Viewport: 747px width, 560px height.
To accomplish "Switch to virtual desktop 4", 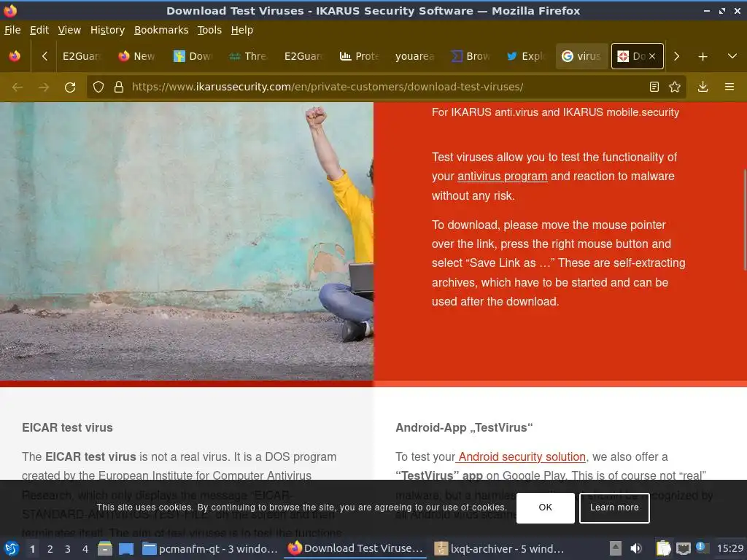I will (x=85, y=549).
